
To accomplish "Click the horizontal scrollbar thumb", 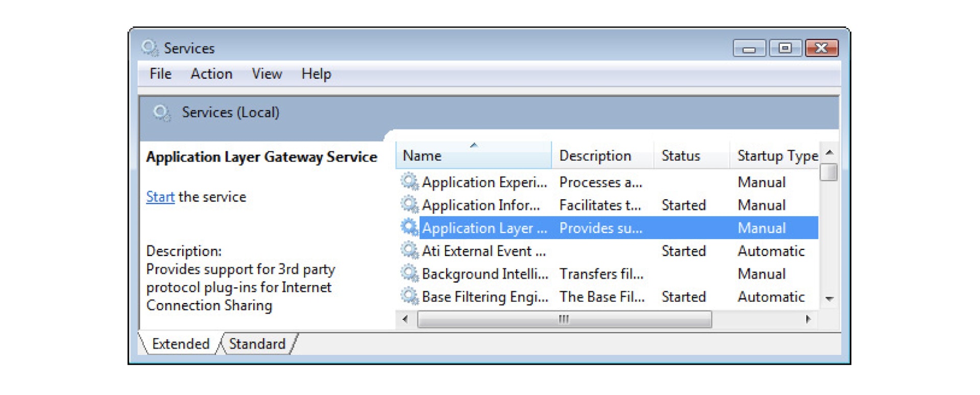I will (x=564, y=319).
